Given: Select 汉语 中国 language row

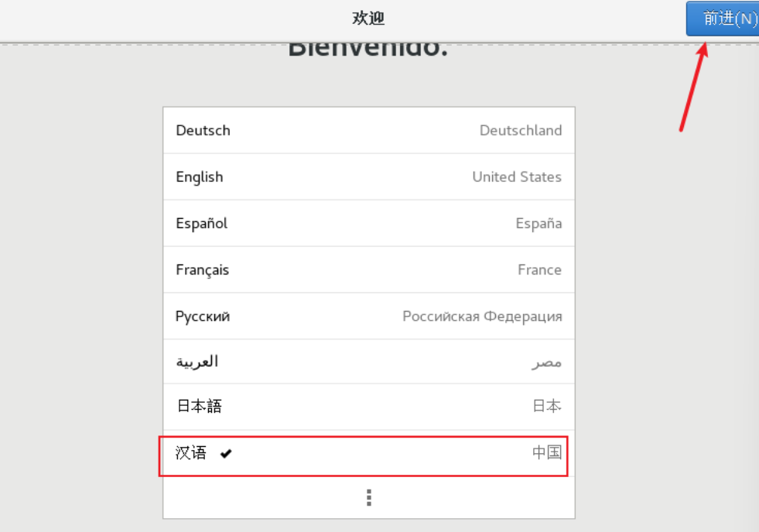Looking at the screenshot, I should [x=369, y=453].
